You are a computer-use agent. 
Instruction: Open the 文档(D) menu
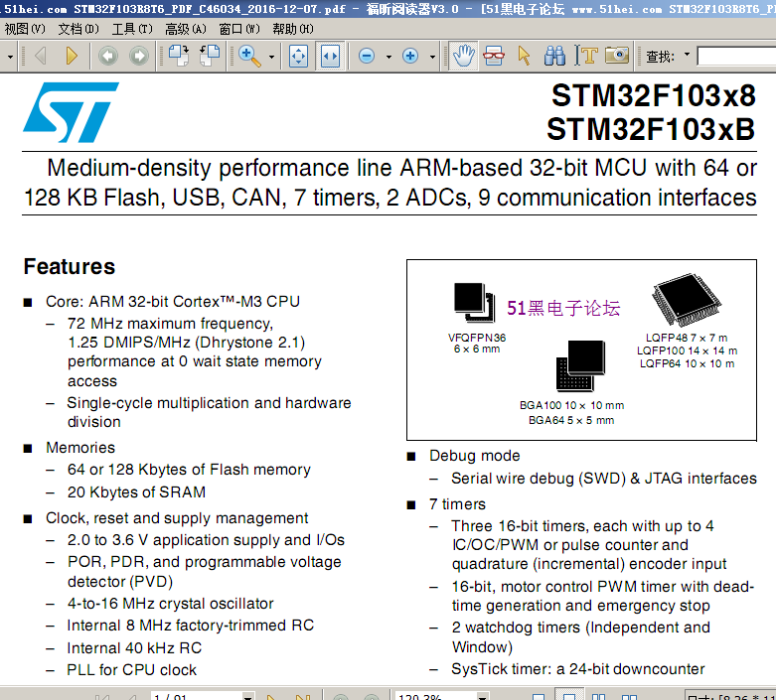coord(78,29)
